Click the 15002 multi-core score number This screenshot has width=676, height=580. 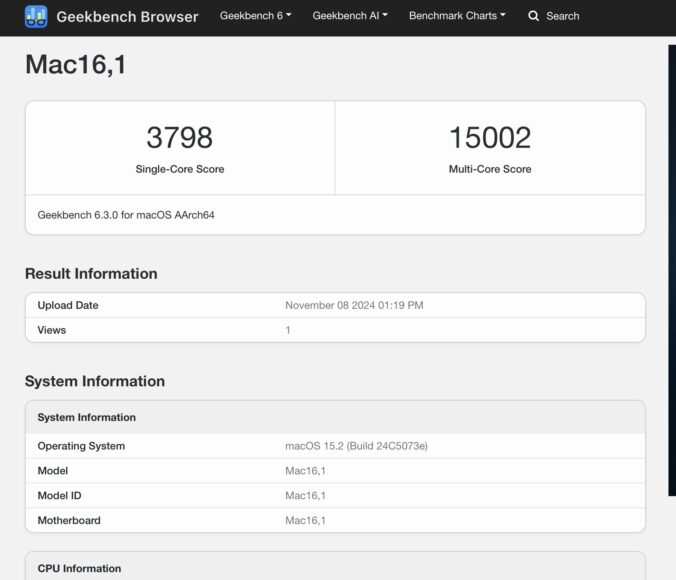pyautogui.click(x=490, y=138)
